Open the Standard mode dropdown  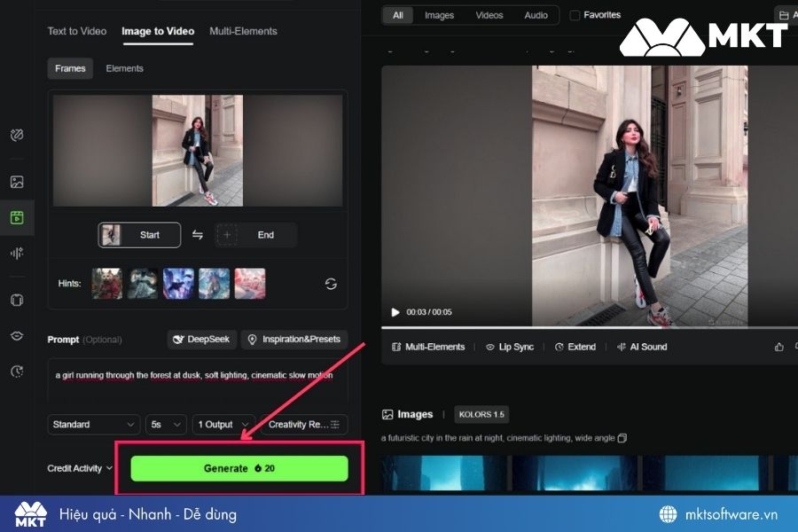coord(94,425)
